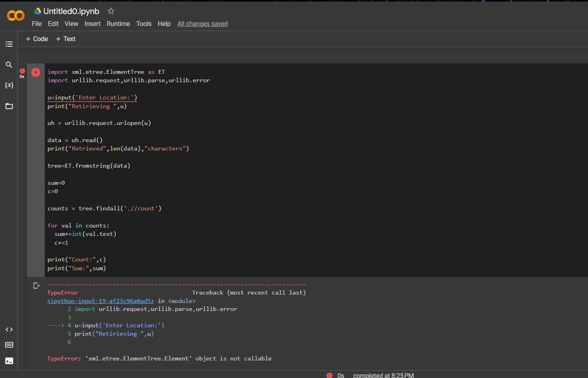Run the code cell
The width and height of the screenshot is (588, 378).
(x=36, y=72)
